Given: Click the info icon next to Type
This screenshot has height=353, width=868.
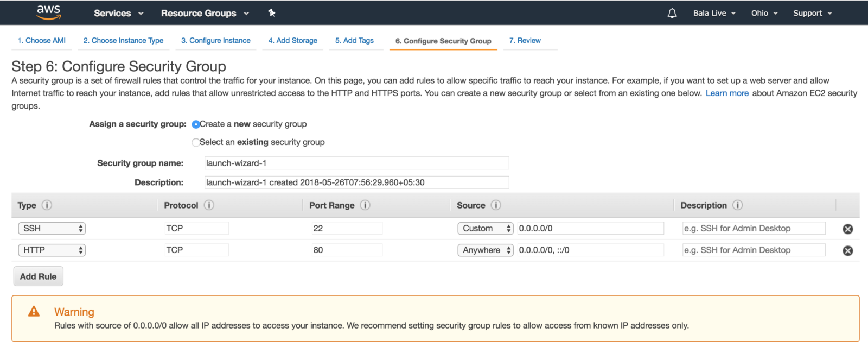Looking at the screenshot, I should pyautogui.click(x=47, y=205).
